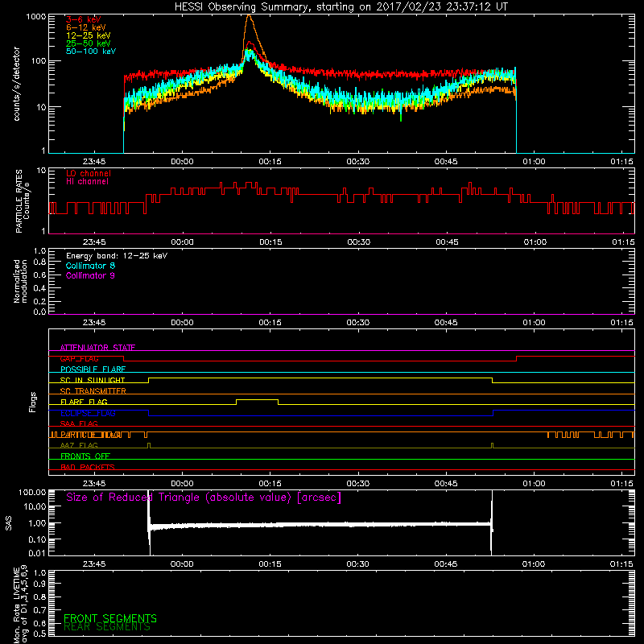Image resolution: width=644 pixels, height=644 pixels.
Task: Click the raised FLARE_FLAG step segment
Action: tap(257, 399)
